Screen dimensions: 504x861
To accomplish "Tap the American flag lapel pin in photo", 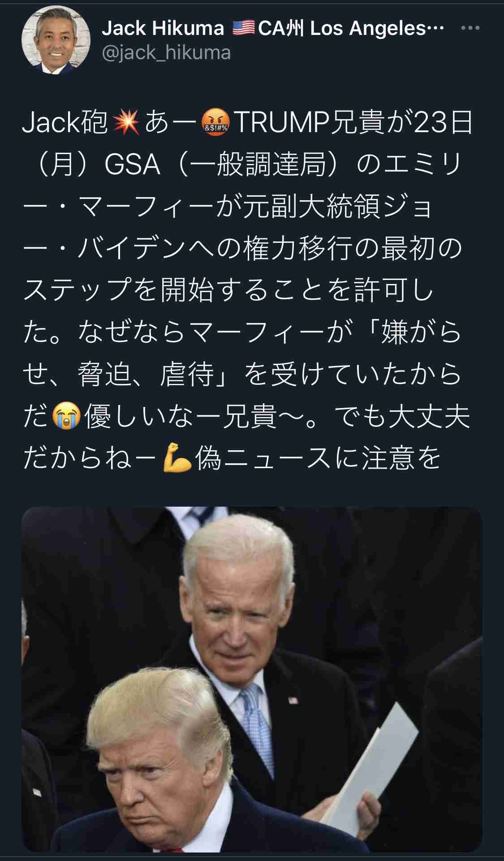I will [x=293, y=700].
